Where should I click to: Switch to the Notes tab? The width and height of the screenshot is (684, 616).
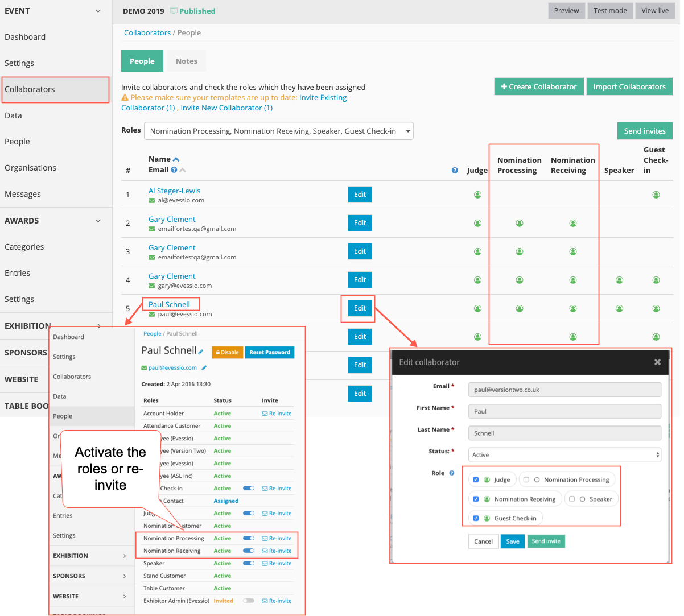(186, 61)
